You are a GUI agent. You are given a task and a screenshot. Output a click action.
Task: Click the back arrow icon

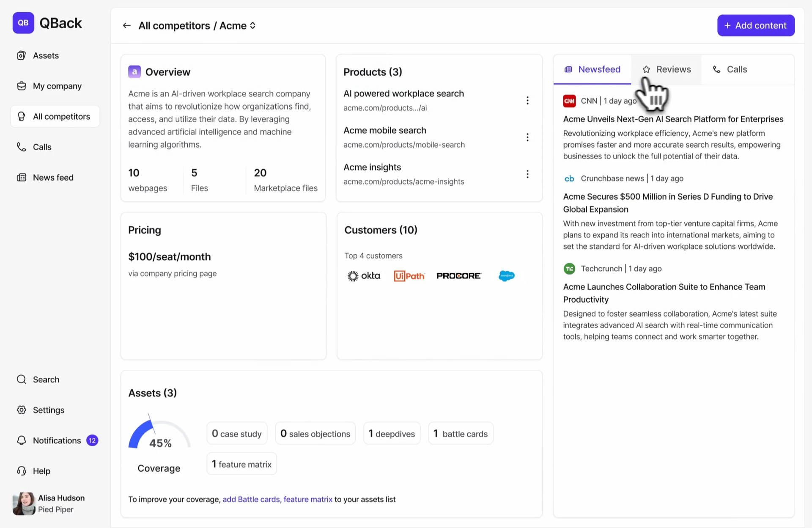pos(126,25)
